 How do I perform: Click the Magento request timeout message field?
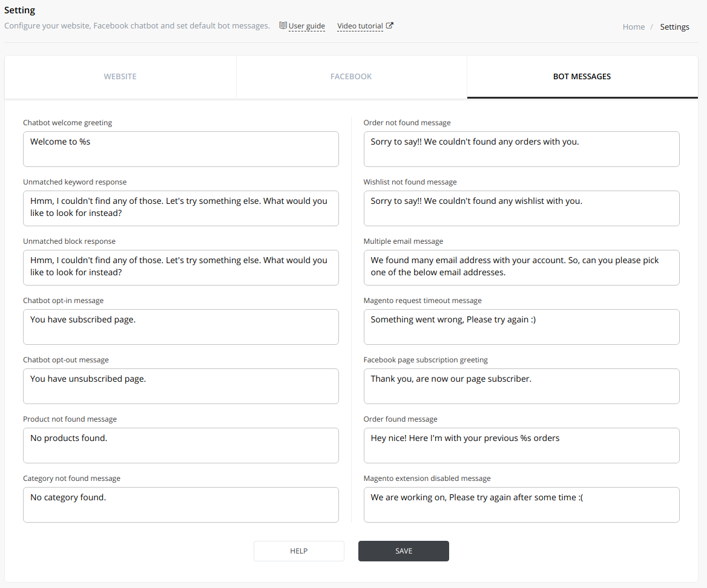coord(522,327)
